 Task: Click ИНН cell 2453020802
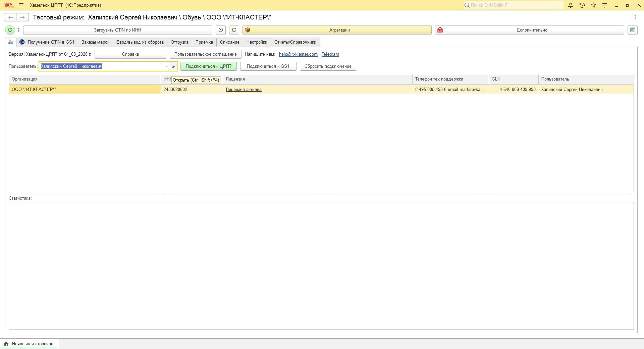coord(192,89)
